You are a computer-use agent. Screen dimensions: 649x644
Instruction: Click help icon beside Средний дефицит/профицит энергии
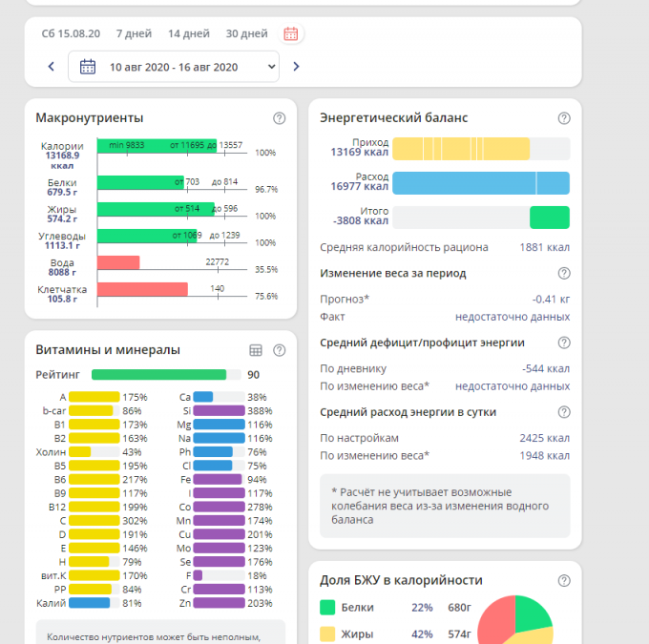coord(564,343)
